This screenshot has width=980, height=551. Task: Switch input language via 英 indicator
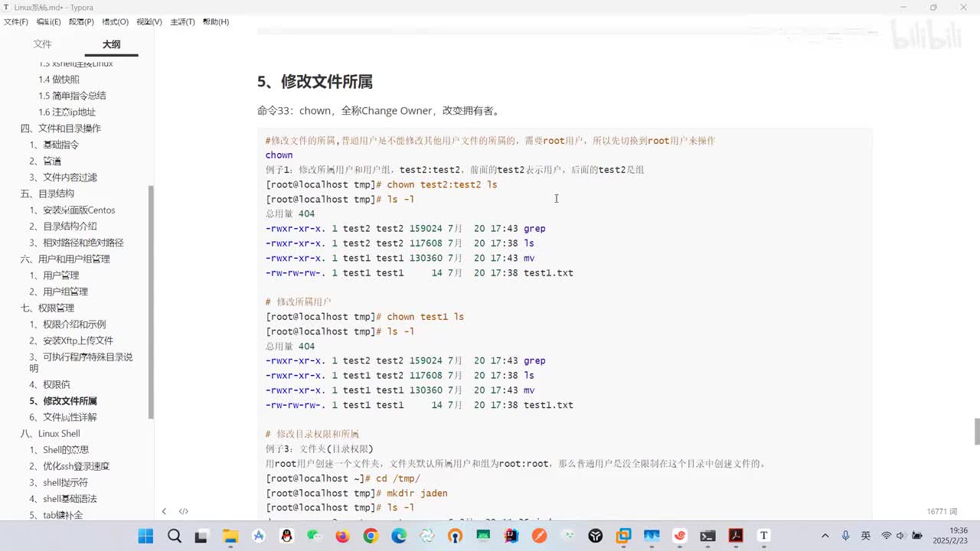click(866, 536)
